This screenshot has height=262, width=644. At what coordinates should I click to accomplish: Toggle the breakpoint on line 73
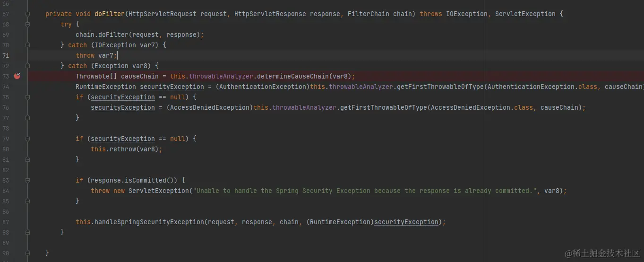click(17, 76)
